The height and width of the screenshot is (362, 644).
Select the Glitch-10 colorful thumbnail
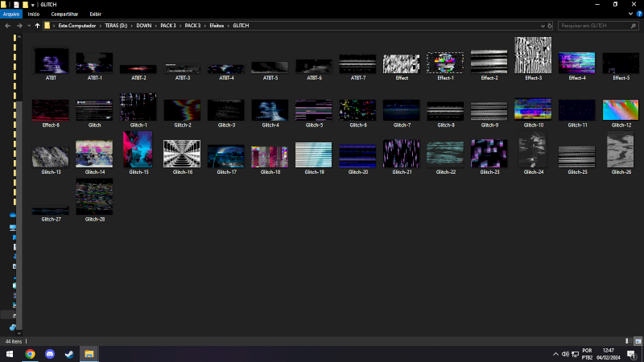[x=533, y=109]
